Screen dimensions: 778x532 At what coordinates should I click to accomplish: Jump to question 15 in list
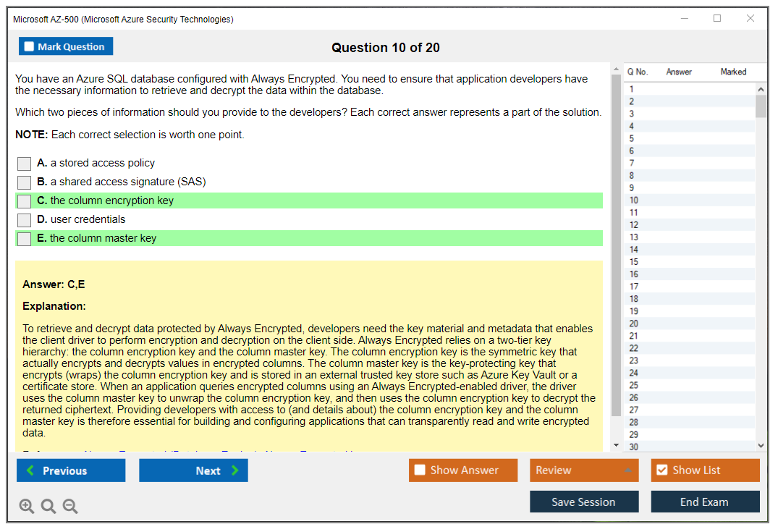[x=634, y=262]
